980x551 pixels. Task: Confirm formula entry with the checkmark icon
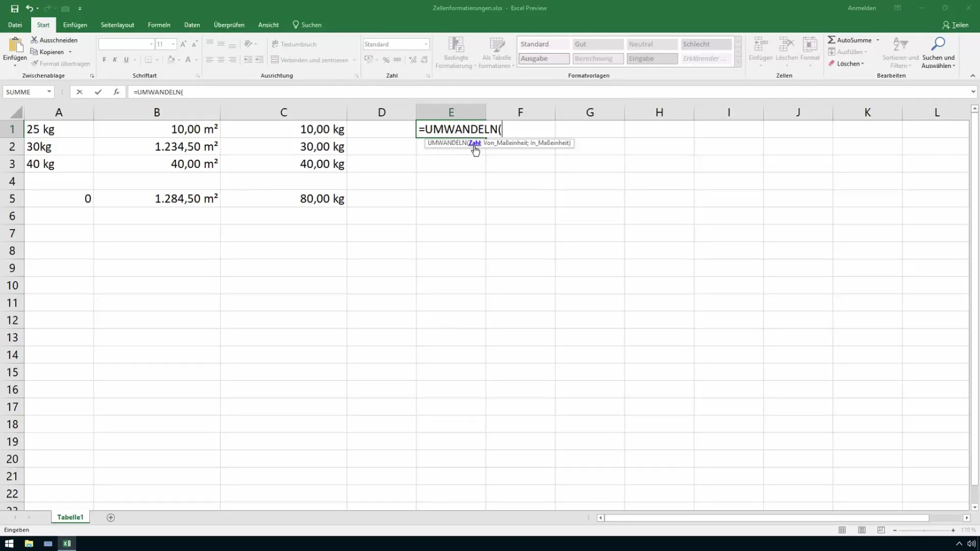[98, 92]
